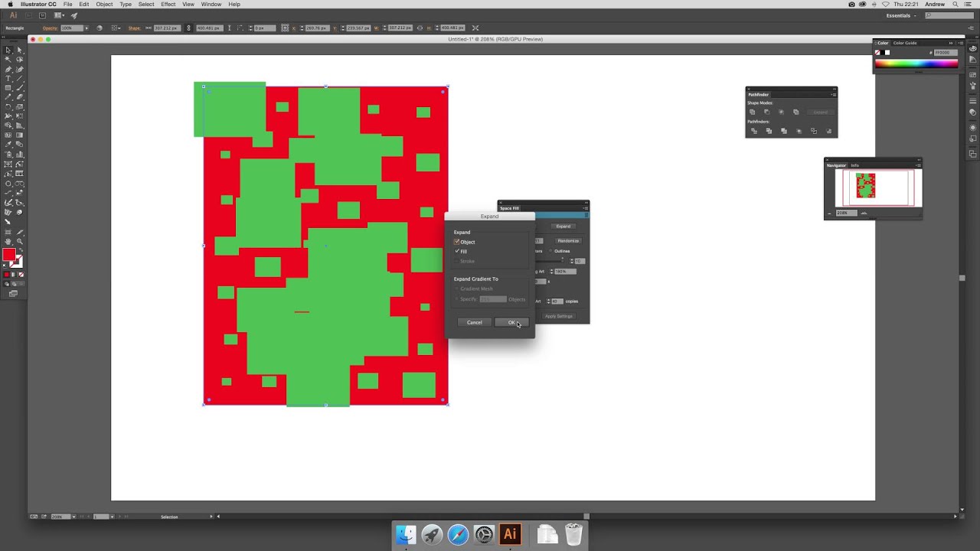Image resolution: width=980 pixels, height=551 pixels.
Task: Click Trim in the Pathfinders row
Action: tap(769, 131)
